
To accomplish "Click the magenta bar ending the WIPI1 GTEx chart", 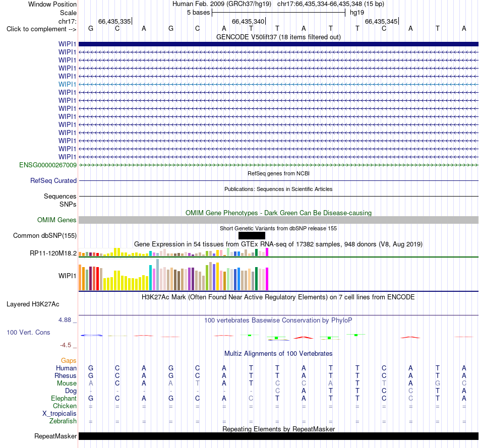I will pos(267,279).
